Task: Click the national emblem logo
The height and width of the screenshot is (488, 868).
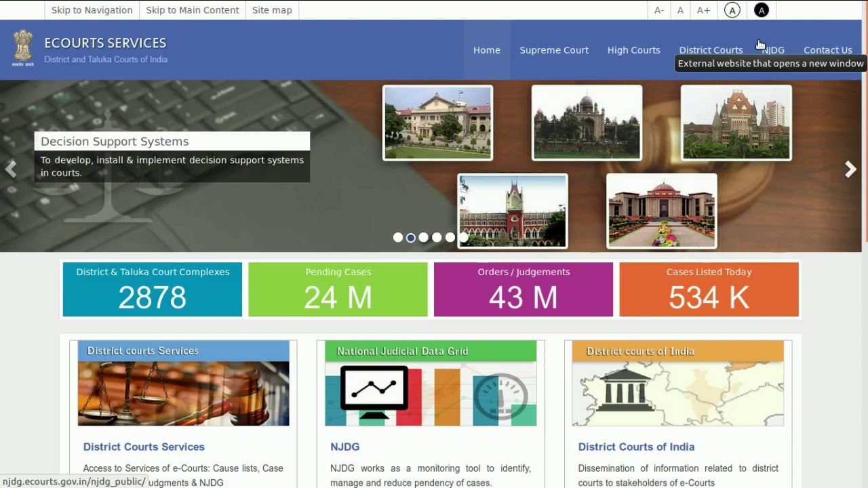Action: click(x=23, y=48)
